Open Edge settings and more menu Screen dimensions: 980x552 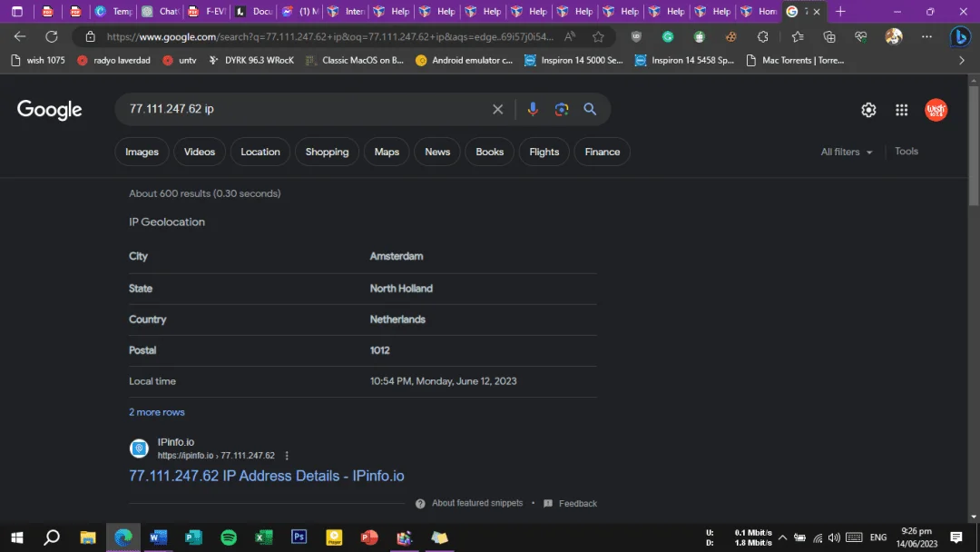coord(926,37)
